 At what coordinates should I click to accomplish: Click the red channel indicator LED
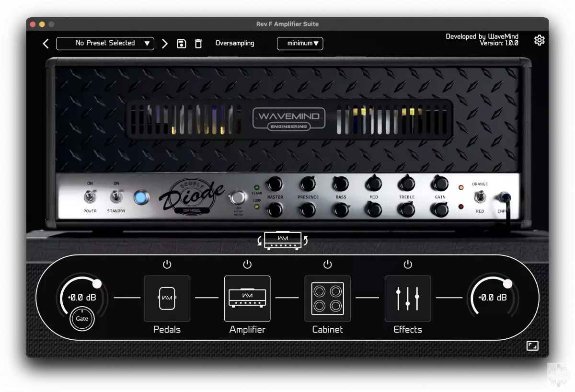[x=461, y=207]
